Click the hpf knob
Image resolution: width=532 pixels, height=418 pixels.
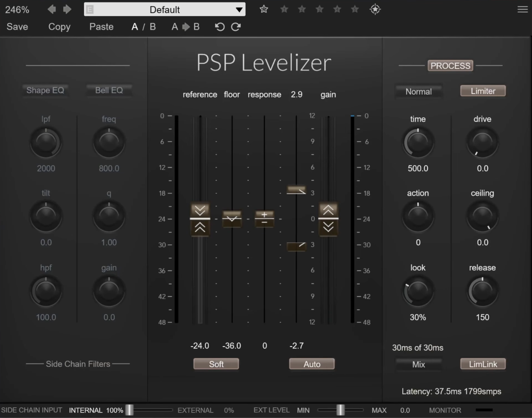[x=46, y=291]
